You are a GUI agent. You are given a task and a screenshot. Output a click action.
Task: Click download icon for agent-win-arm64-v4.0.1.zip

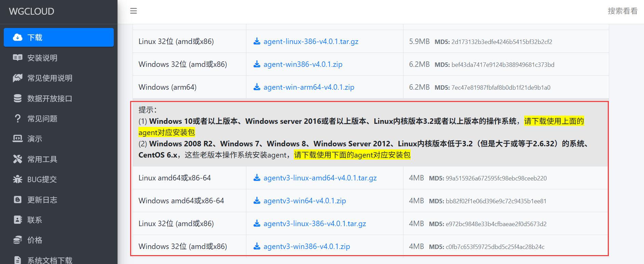pyautogui.click(x=257, y=87)
